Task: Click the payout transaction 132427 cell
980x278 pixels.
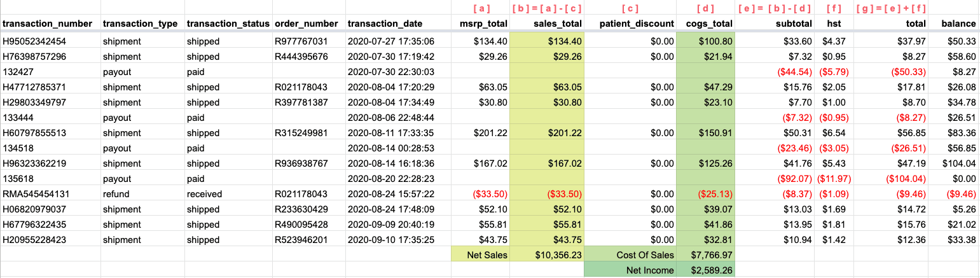Action: (50, 72)
